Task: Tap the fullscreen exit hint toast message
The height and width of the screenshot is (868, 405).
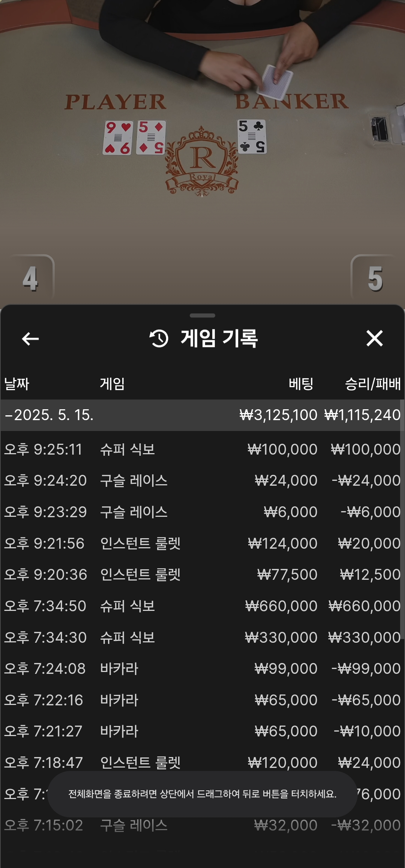Action: pos(202,794)
